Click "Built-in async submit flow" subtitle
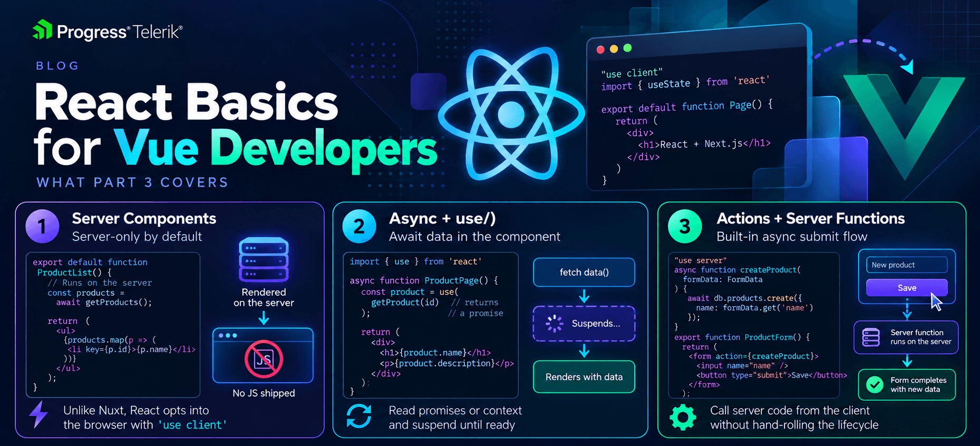This screenshot has width=980, height=446. pyautogui.click(x=792, y=237)
